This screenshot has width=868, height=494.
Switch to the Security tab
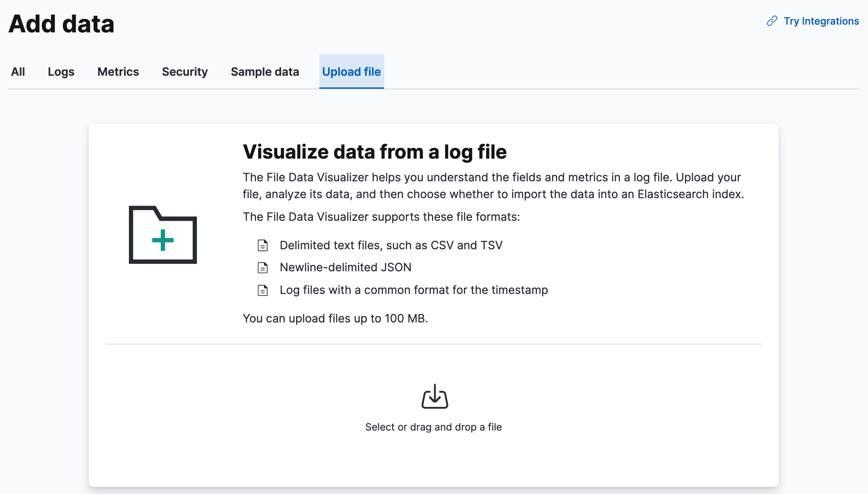[184, 72]
